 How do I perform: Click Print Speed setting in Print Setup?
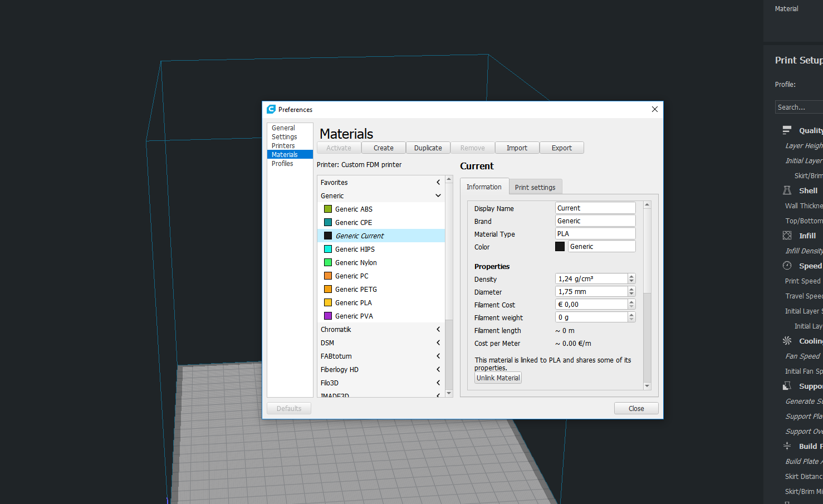(x=802, y=281)
